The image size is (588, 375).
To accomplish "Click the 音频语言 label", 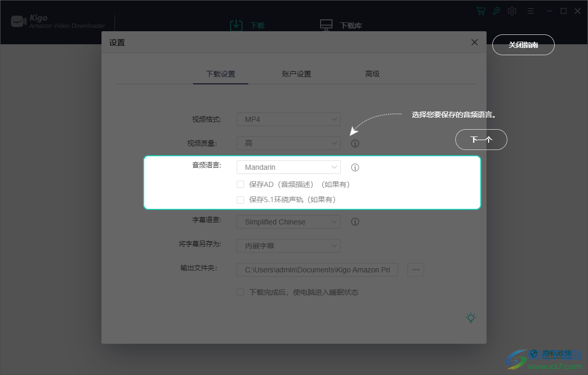I will pyautogui.click(x=207, y=165).
